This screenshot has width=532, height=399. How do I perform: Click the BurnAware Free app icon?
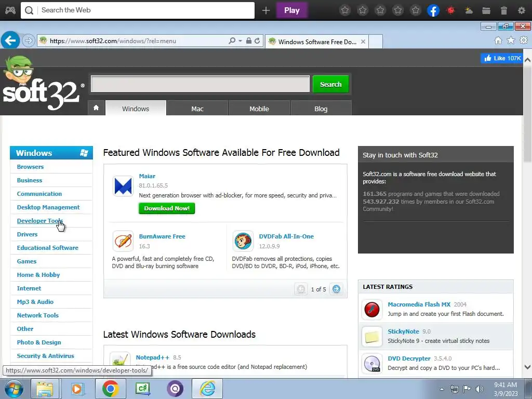[x=123, y=241]
